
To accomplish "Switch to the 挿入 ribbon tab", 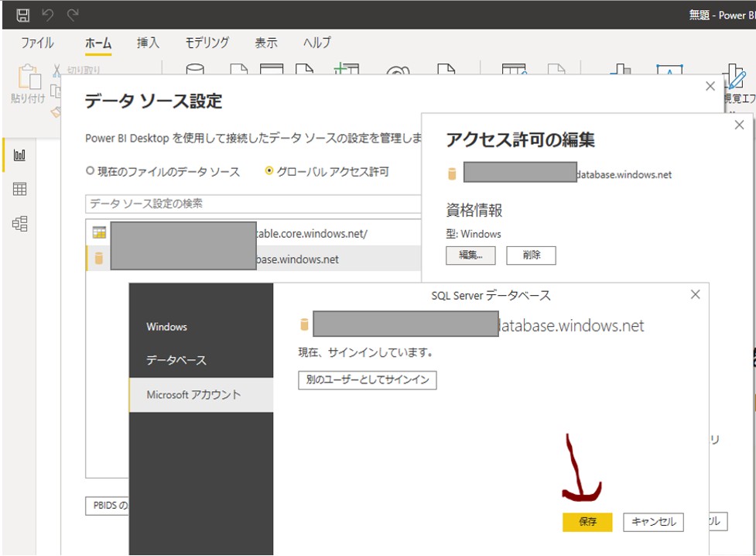I will (148, 43).
